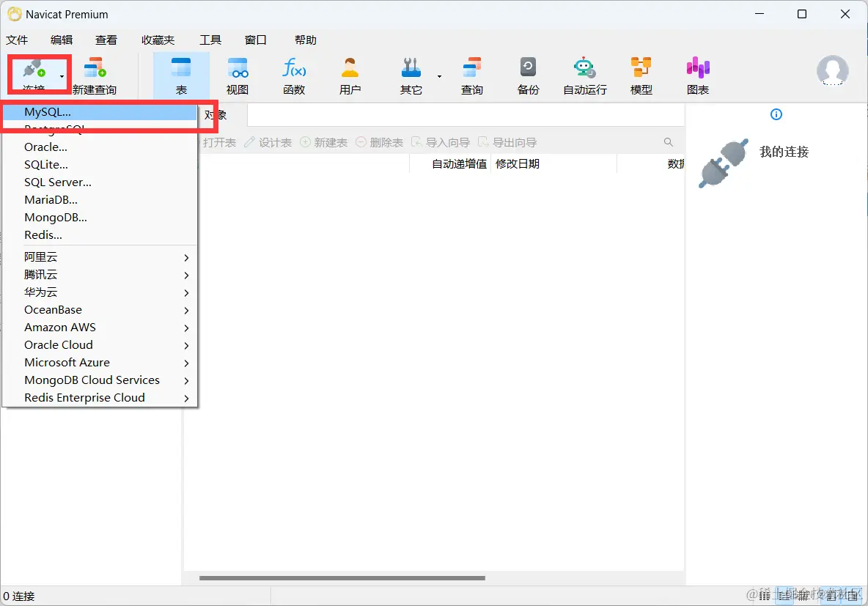Open the 编辑 menu

coord(62,40)
